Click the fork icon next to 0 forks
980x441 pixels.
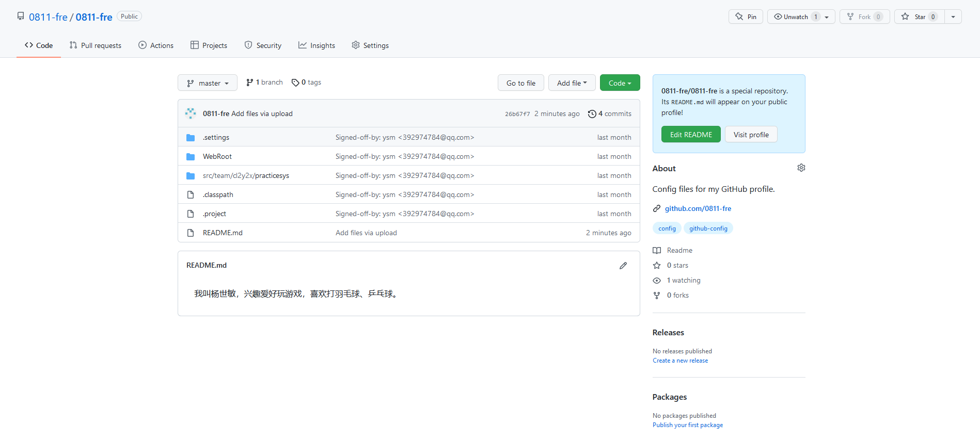tap(657, 295)
